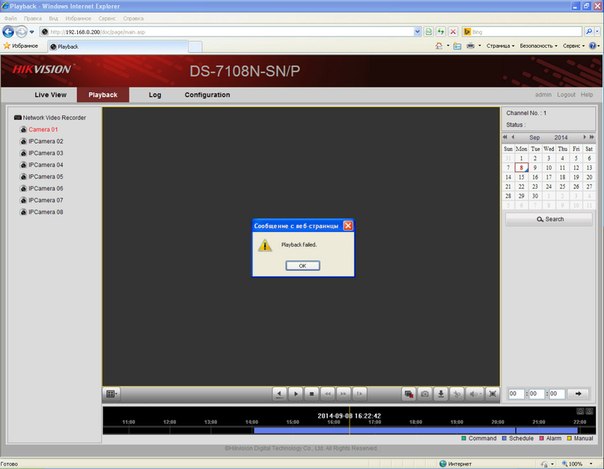
Task: Click the browser Forward button
Action: [22, 32]
